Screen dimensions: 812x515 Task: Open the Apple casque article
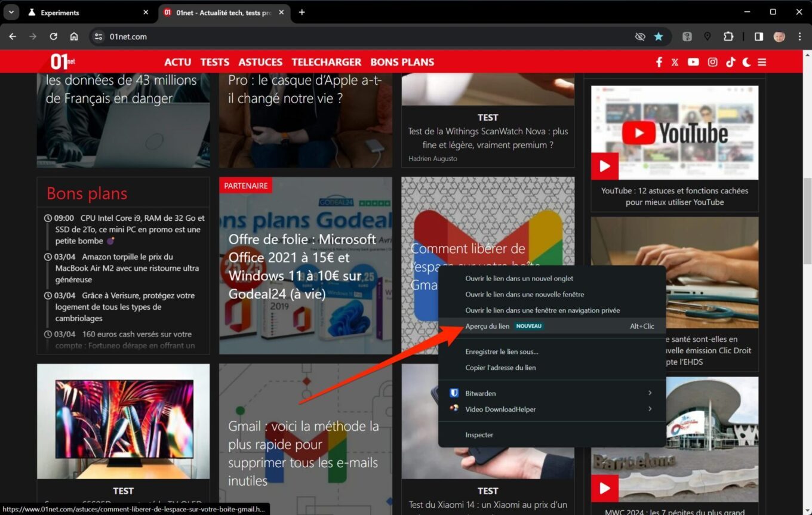tap(304, 89)
